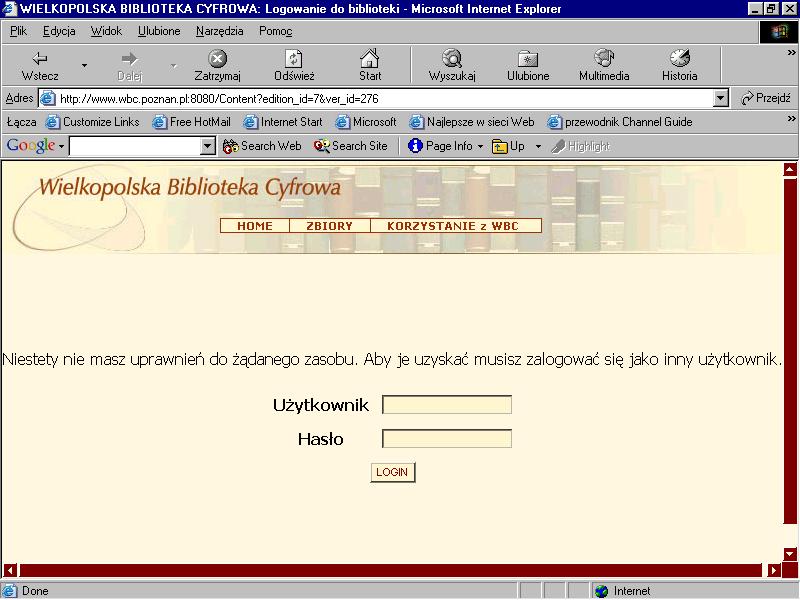Open the Wyszukaj search pane
Image resolution: width=800 pixels, height=600 pixels.
click(452, 66)
